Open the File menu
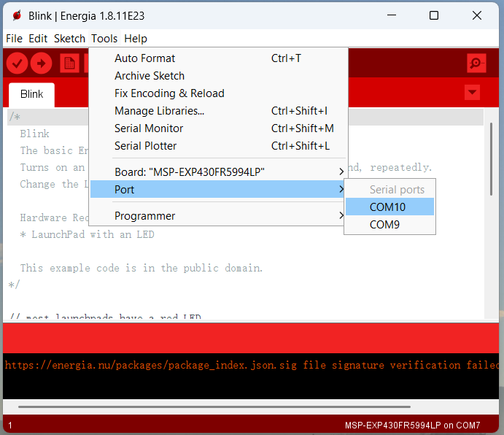504x435 pixels. click(14, 39)
